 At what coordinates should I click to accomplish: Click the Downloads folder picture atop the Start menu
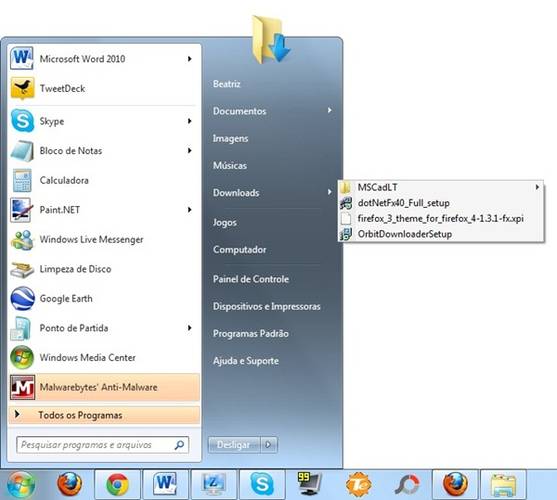pyautogui.click(x=271, y=39)
